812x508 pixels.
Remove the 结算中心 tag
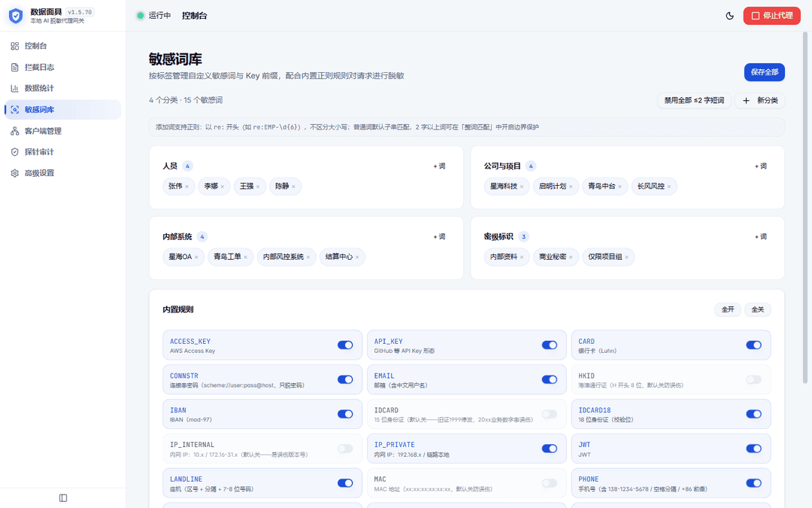[357, 257]
